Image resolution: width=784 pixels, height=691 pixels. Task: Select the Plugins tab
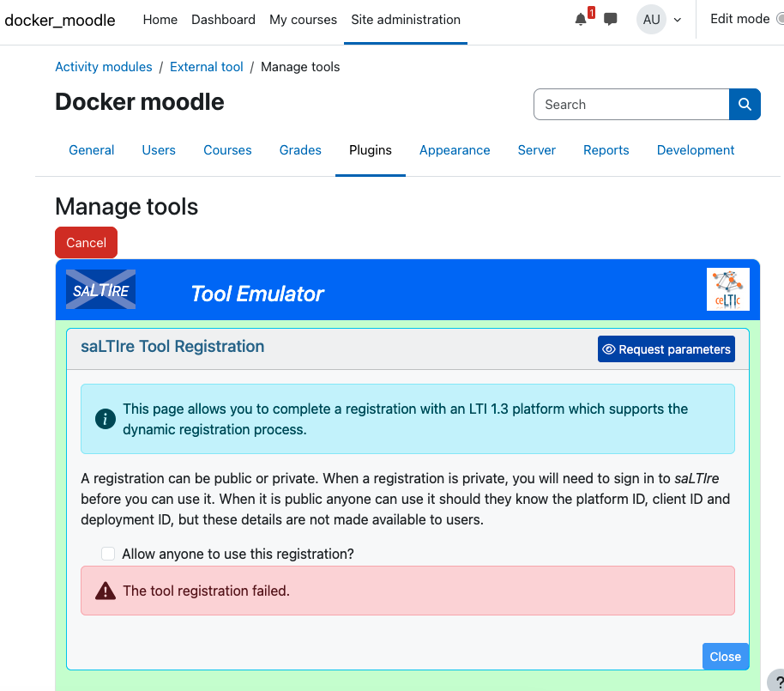coord(371,150)
